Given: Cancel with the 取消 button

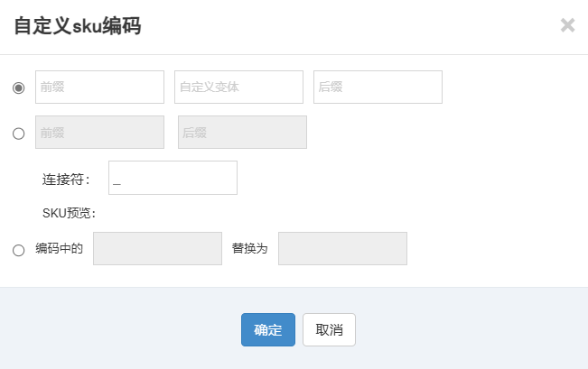Looking at the screenshot, I should click(x=330, y=329).
